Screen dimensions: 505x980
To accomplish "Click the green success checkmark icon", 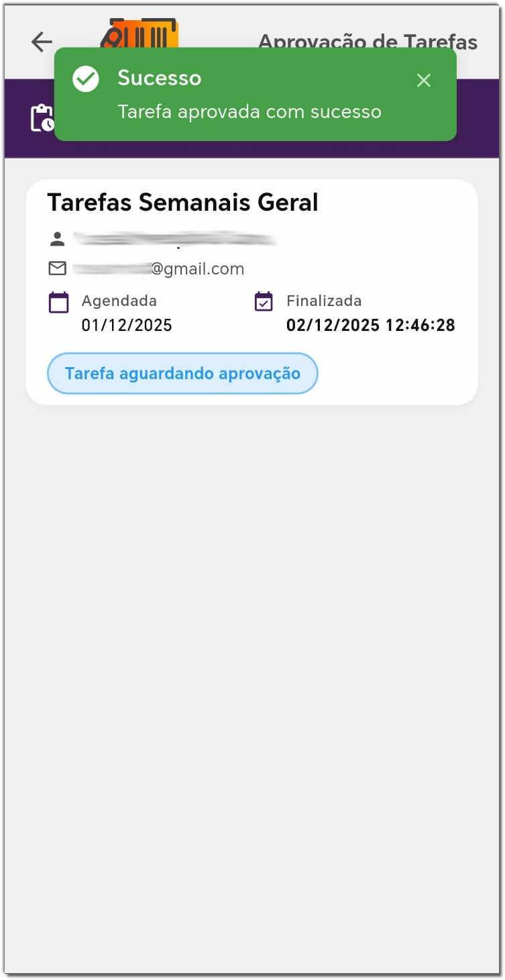I will click(x=86, y=79).
